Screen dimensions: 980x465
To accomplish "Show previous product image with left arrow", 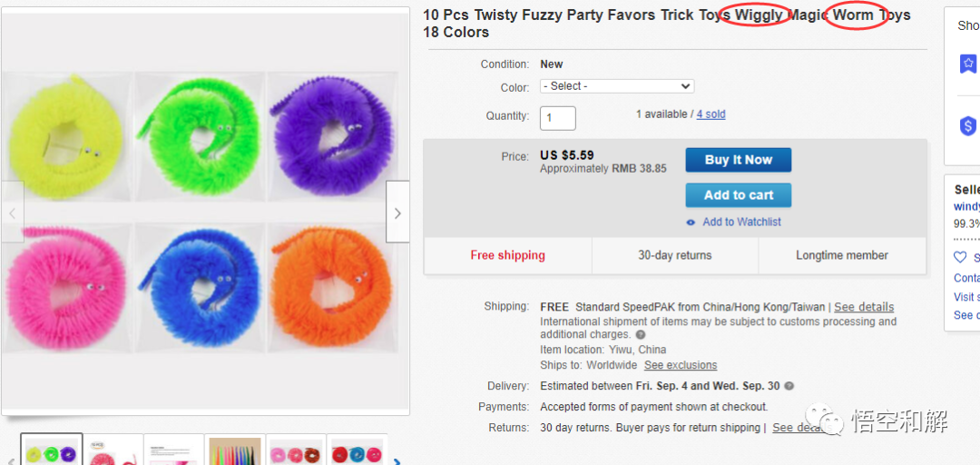I will pyautogui.click(x=12, y=213).
